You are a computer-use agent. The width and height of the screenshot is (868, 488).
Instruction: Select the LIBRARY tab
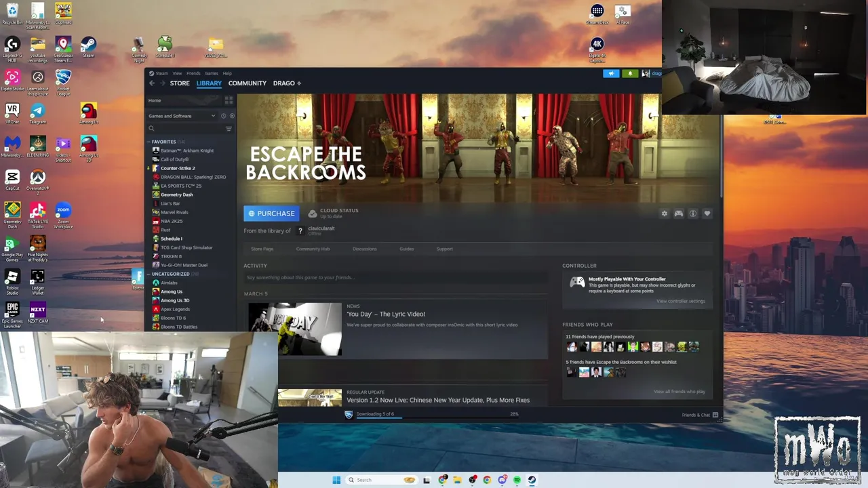point(209,83)
